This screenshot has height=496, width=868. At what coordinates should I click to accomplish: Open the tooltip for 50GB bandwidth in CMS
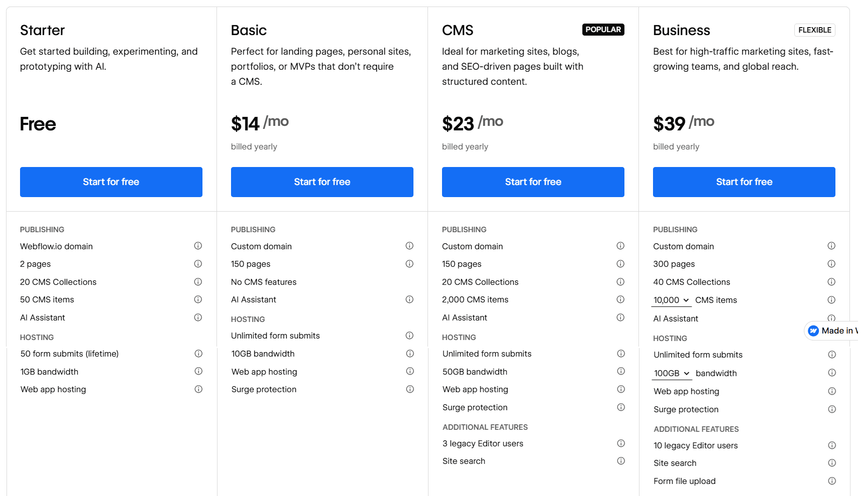pyautogui.click(x=620, y=371)
